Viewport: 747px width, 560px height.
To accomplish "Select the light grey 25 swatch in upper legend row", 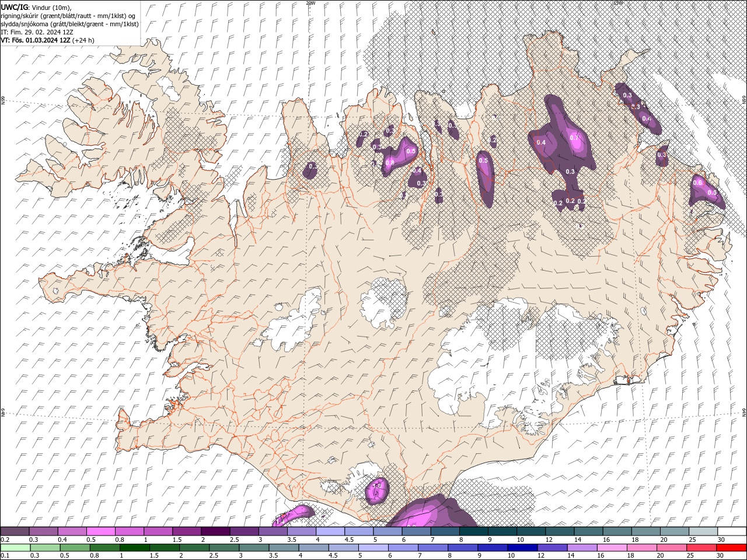I will click(703, 531).
